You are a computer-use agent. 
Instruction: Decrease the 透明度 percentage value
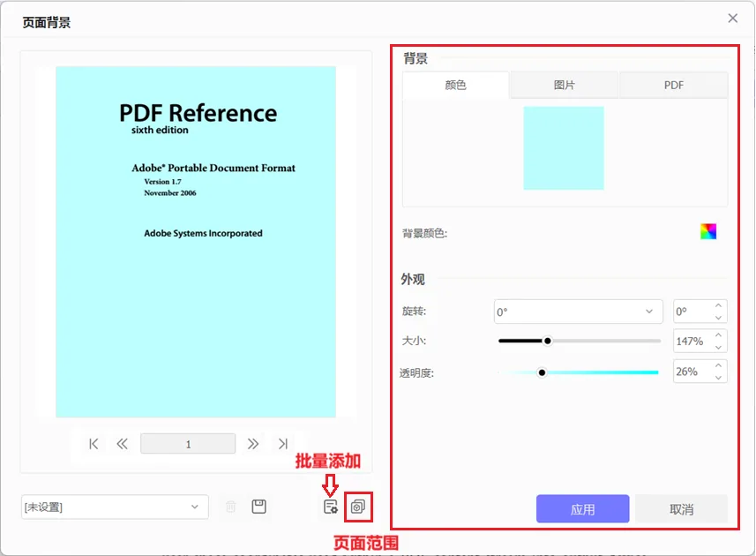point(718,378)
